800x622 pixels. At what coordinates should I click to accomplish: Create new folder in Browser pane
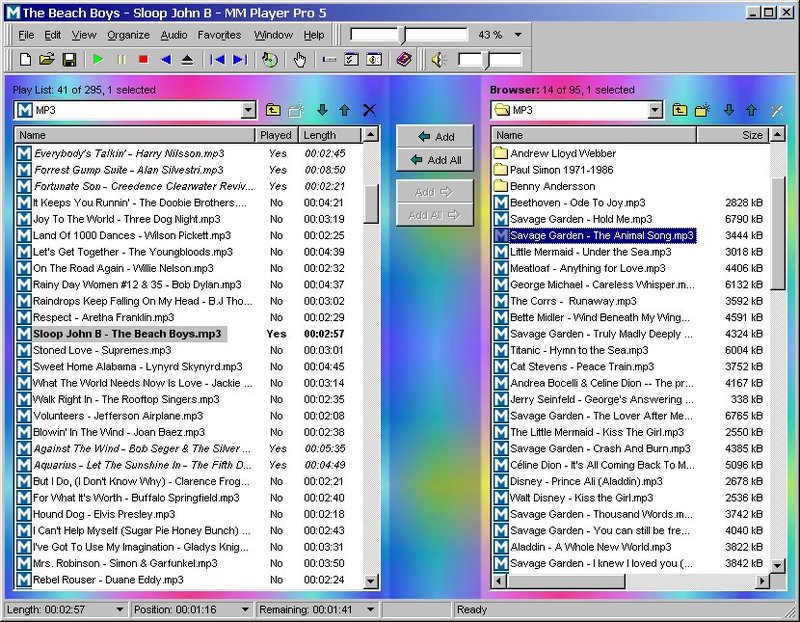(x=703, y=110)
